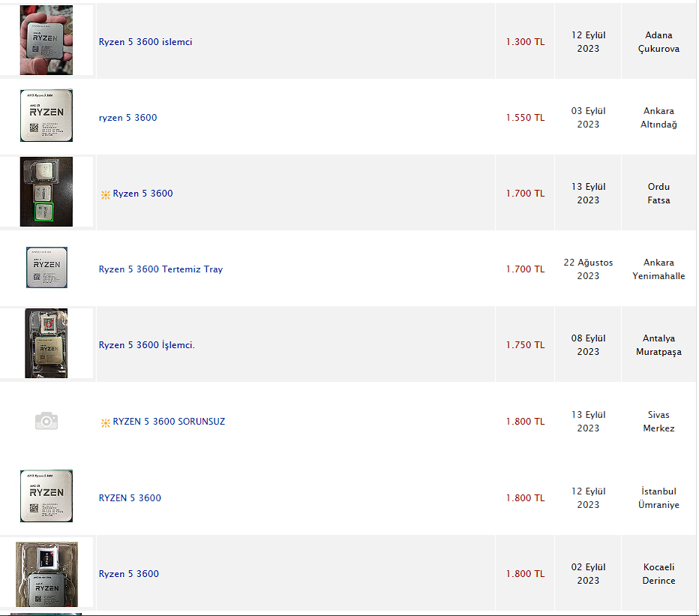Click the 22 Ağustos 2023 date cell
This screenshot has width=699, height=616.
pos(588,269)
